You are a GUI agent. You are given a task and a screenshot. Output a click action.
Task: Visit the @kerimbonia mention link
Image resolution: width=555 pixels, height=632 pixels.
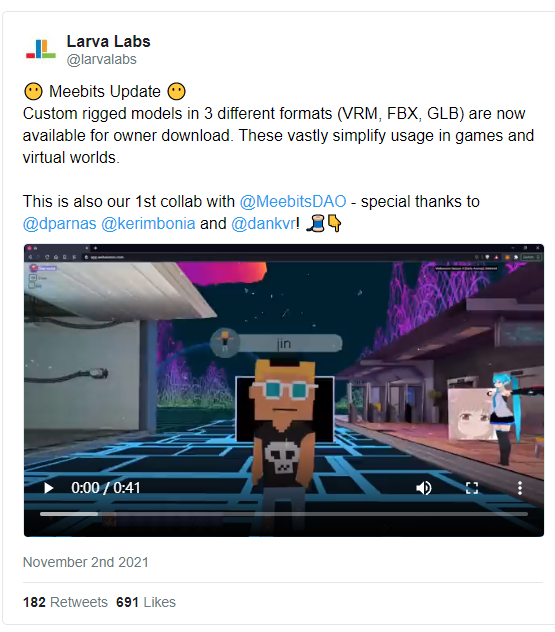pos(148,223)
